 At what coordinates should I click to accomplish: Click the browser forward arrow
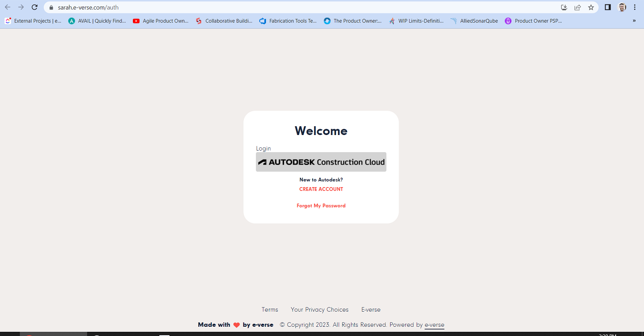21,7
